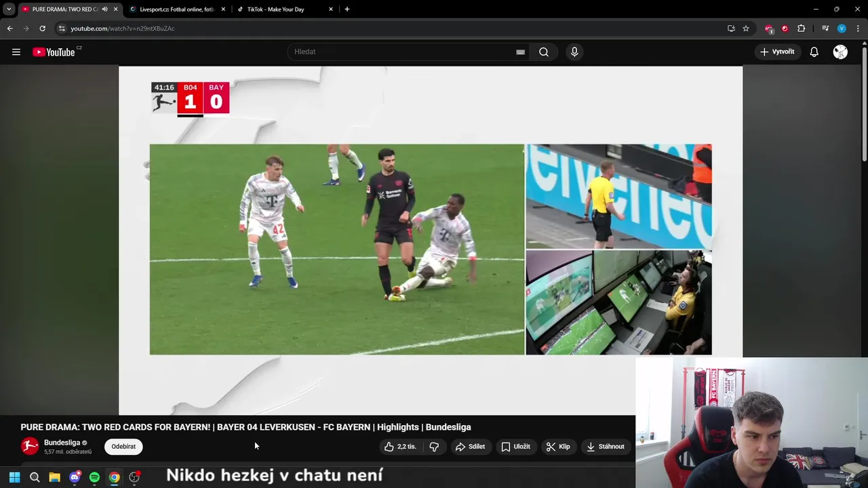Open Discord from the taskbar
The image size is (868, 488).
pos(75,477)
